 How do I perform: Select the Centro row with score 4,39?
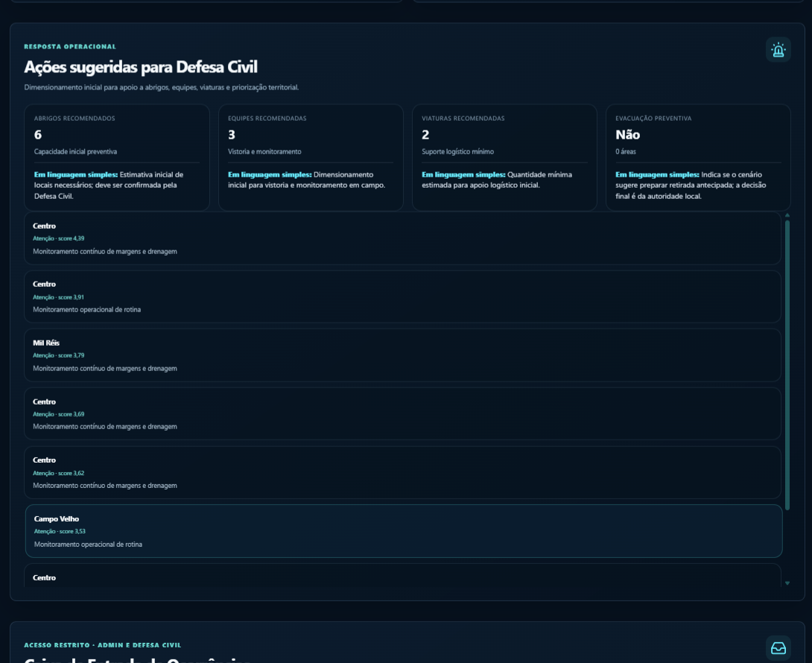coord(402,238)
